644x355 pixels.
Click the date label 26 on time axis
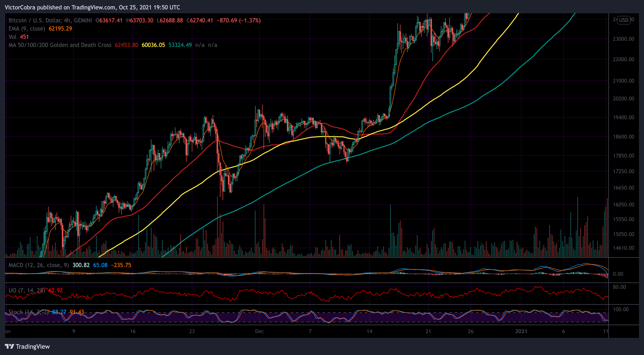pyautogui.click(x=470, y=331)
